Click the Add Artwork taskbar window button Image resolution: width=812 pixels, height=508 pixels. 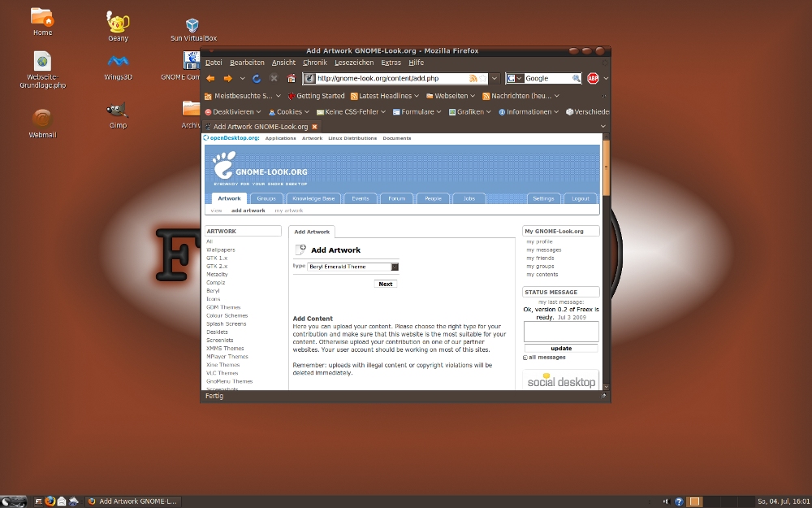tap(133, 501)
